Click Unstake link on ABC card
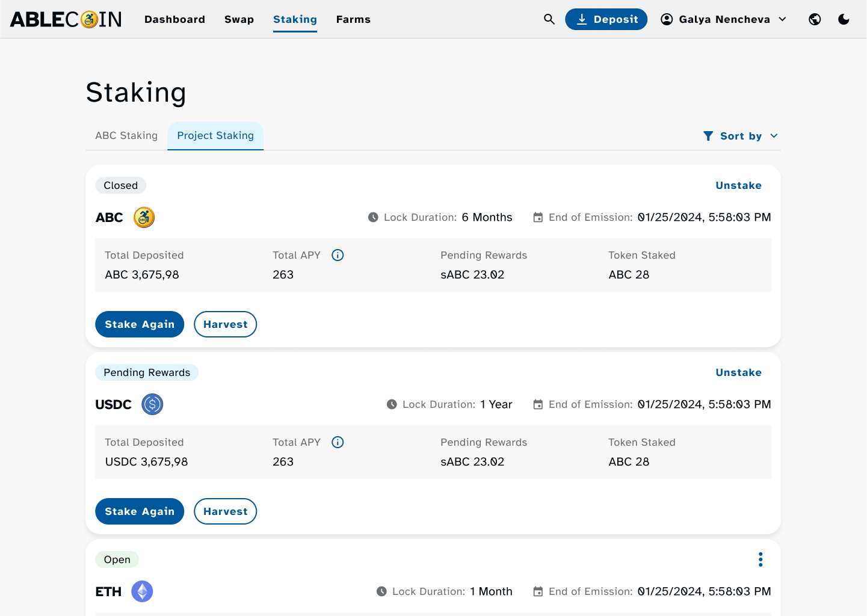The width and height of the screenshot is (867, 616). tap(738, 185)
